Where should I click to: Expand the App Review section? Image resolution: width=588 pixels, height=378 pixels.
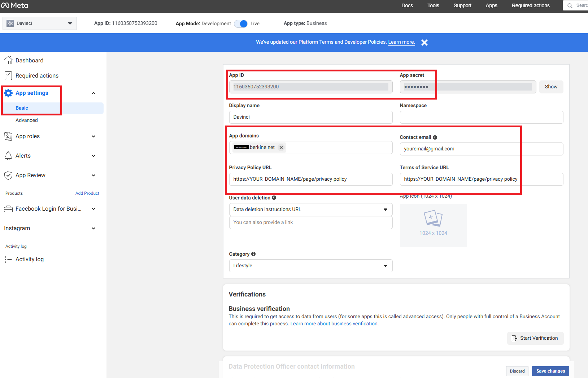point(93,175)
